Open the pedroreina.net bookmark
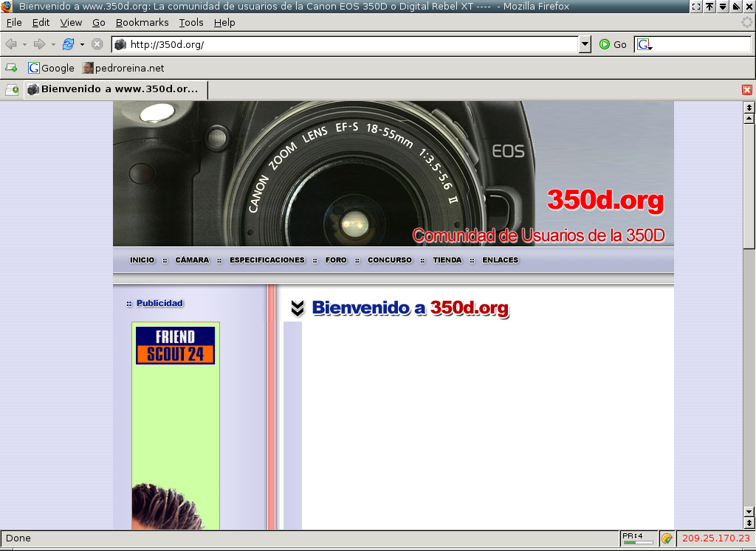Screen dimensions: 756x551 click(x=123, y=68)
